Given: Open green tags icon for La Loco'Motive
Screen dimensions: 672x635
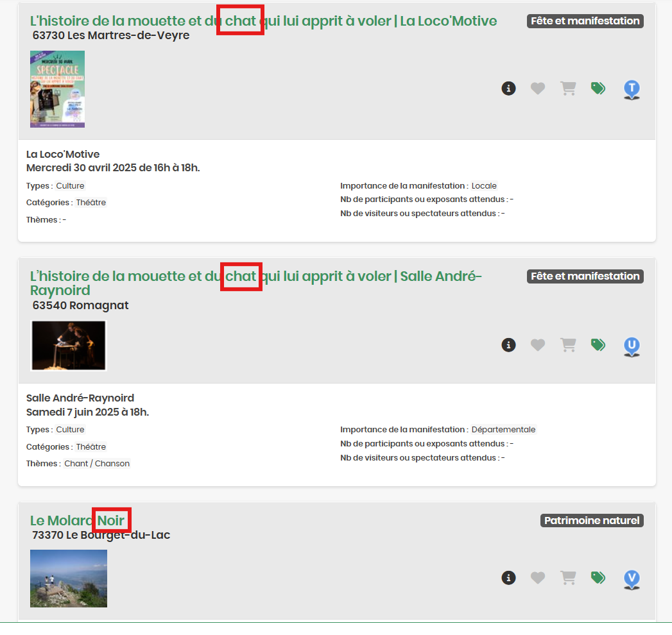Looking at the screenshot, I should pos(598,89).
